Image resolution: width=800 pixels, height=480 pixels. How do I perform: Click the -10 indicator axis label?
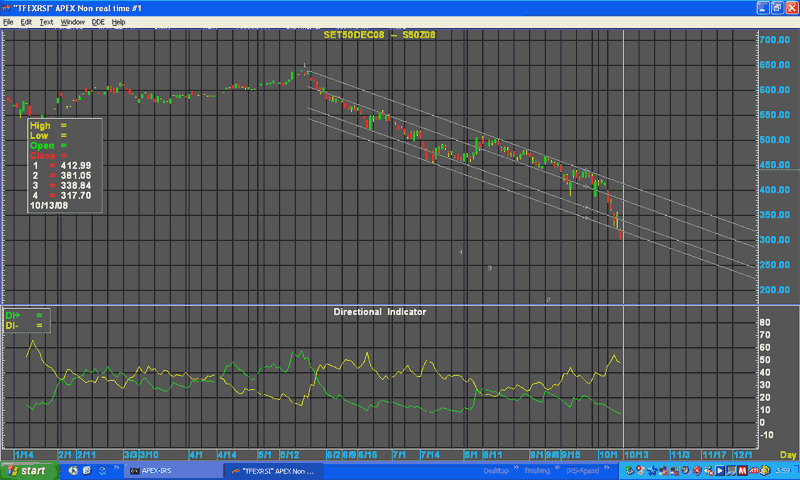click(767, 435)
